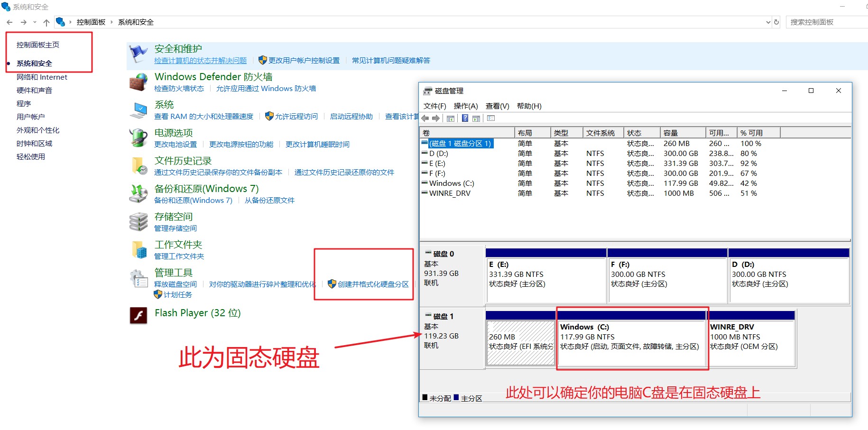
Task: Click the 文件系统 column header
Action: tap(603, 133)
